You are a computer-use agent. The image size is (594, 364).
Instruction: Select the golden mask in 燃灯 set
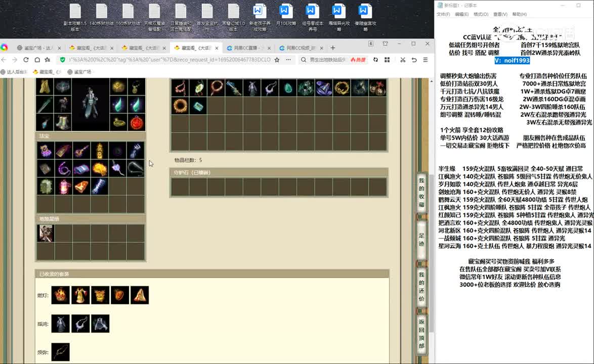tap(100, 295)
